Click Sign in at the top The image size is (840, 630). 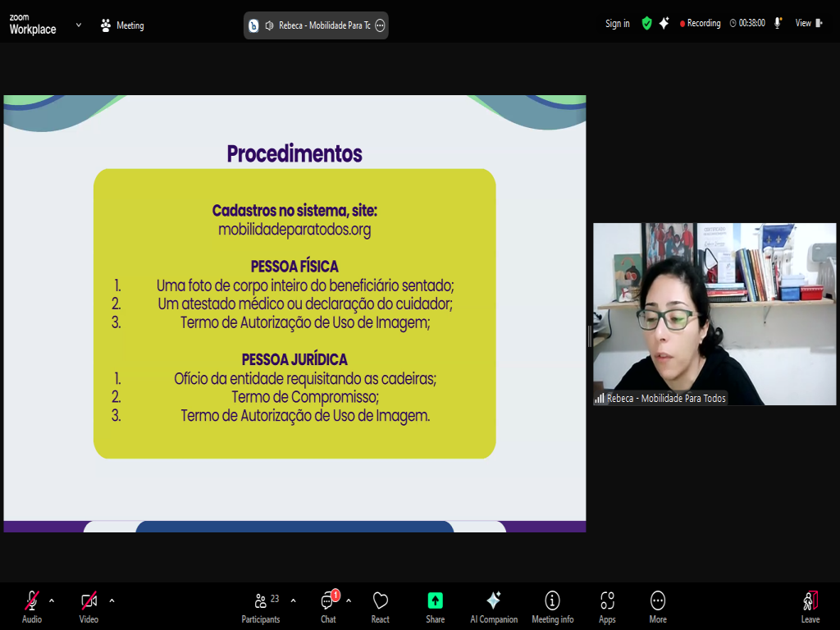(x=617, y=24)
